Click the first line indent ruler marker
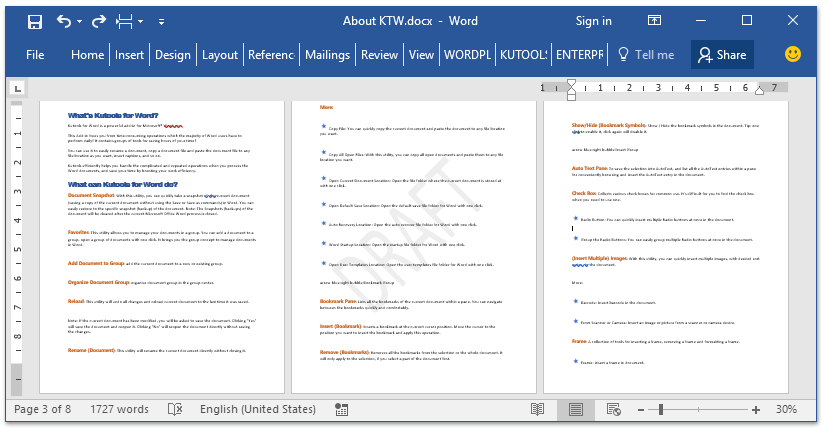The width and height of the screenshot is (824, 431). 571,83
